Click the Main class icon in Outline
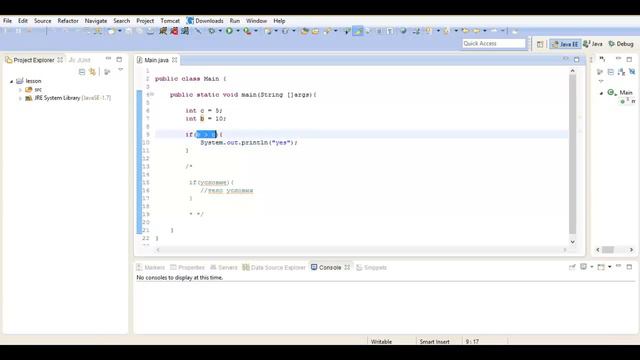Viewport: 640px width, 360px height. (x=611, y=92)
